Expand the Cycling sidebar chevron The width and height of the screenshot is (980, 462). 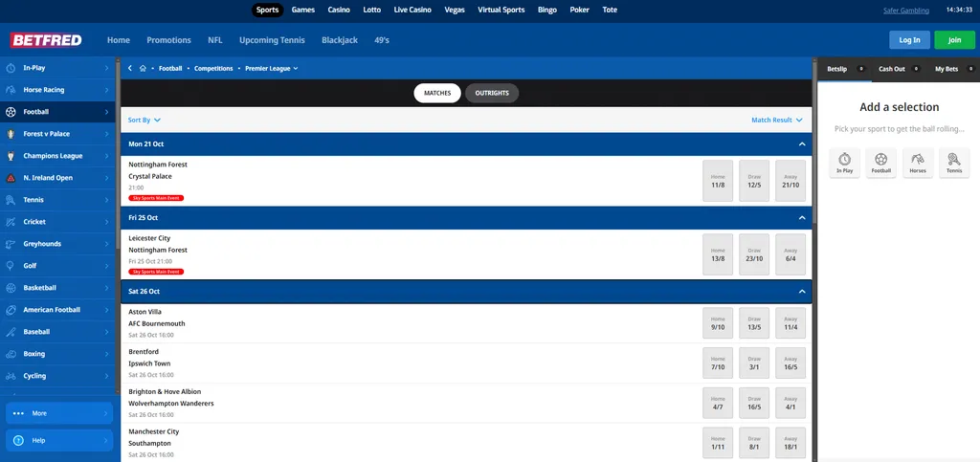coord(107,376)
